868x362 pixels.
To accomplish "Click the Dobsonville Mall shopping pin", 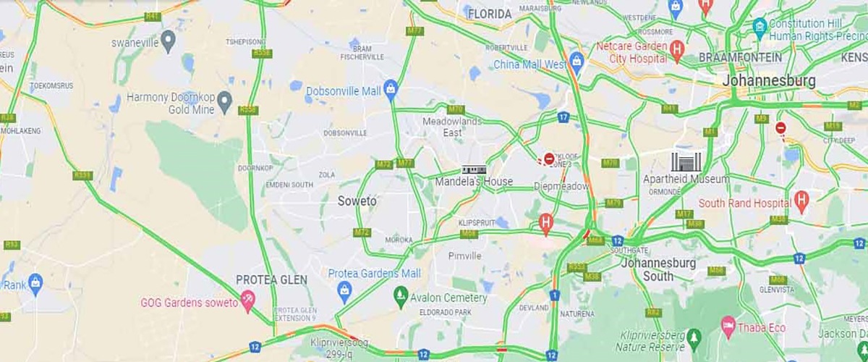I will 391,90.
